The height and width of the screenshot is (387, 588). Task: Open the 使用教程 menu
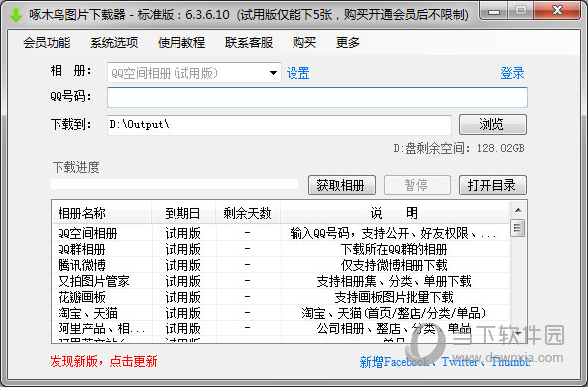[181, 42]
